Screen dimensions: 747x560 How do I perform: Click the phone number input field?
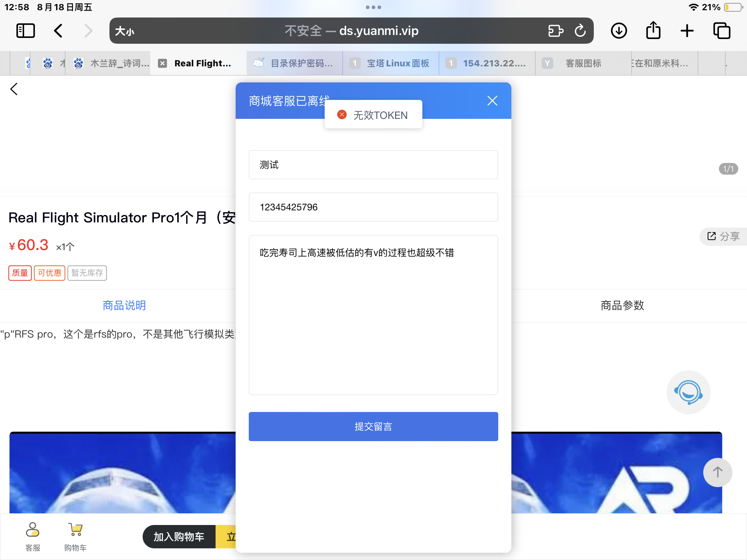(x=373, y=207)
